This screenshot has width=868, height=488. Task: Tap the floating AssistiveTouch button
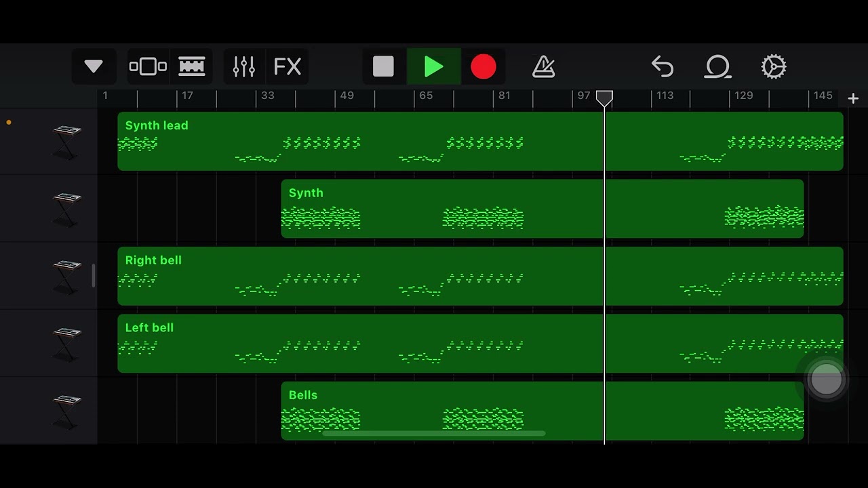[826, 380]
